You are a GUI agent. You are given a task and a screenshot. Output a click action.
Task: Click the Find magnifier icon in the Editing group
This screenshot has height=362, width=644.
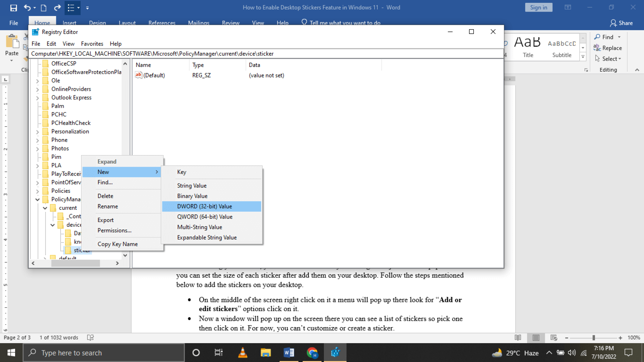[x=597, y=37]
